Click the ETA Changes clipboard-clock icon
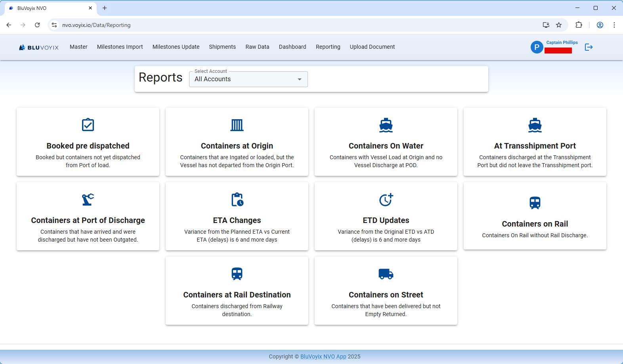Viewport: 623px width, 364px height. pos(237,199)
